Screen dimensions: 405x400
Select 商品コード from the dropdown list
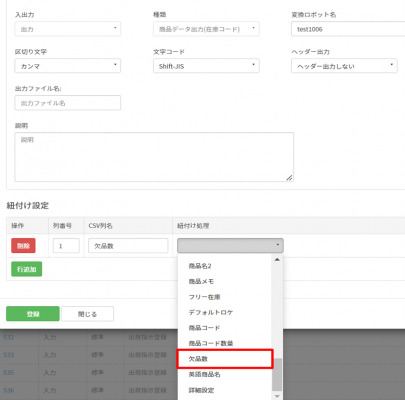(x=225, y=328)
